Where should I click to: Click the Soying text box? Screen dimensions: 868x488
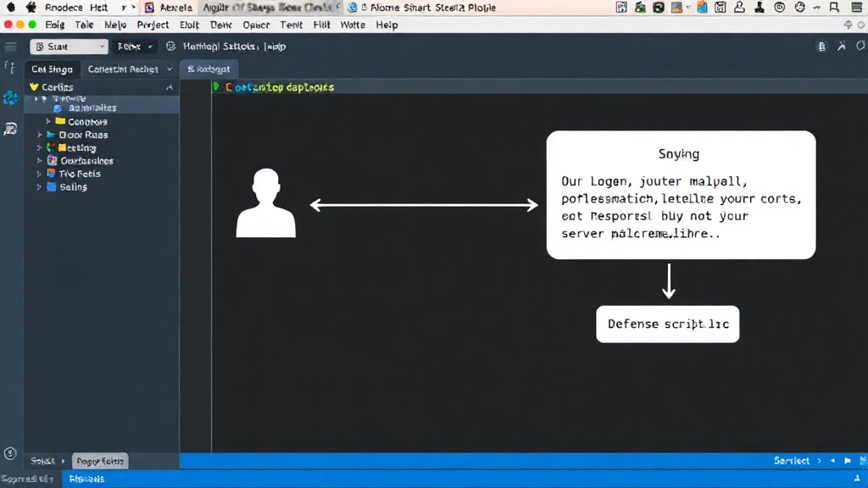tap(681, 195)
